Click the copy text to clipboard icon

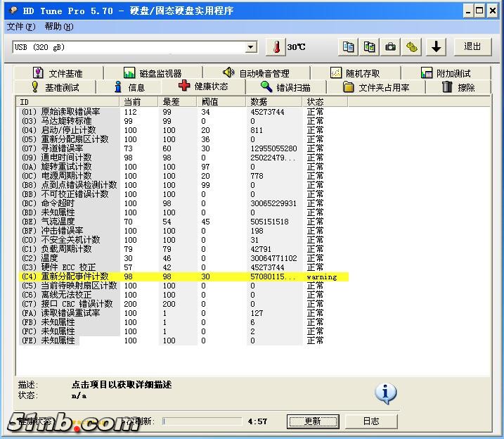[x=349, y=47]
